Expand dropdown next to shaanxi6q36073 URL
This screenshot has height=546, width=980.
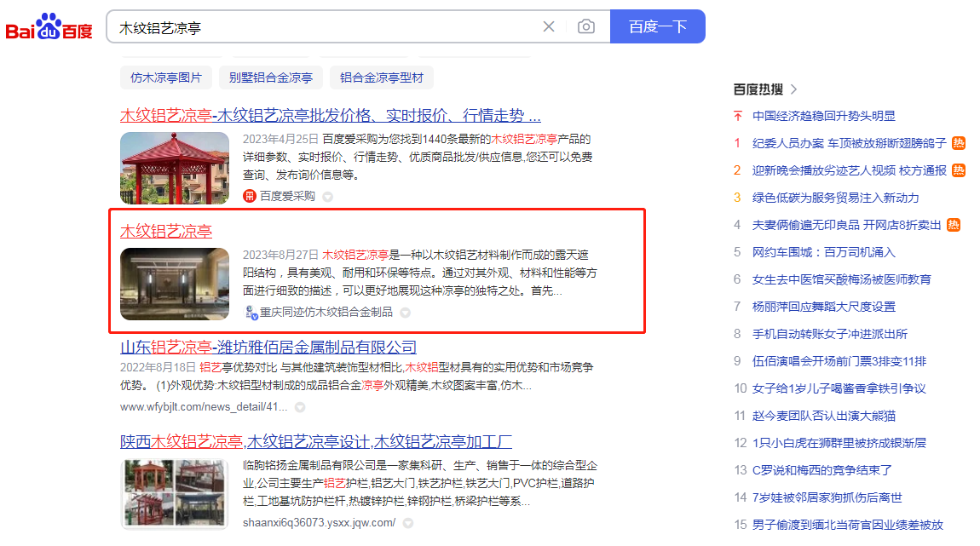407,523
